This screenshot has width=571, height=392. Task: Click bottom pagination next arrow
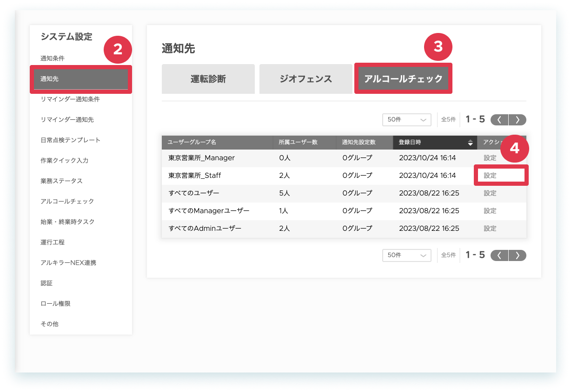click(x=518, y=255)
